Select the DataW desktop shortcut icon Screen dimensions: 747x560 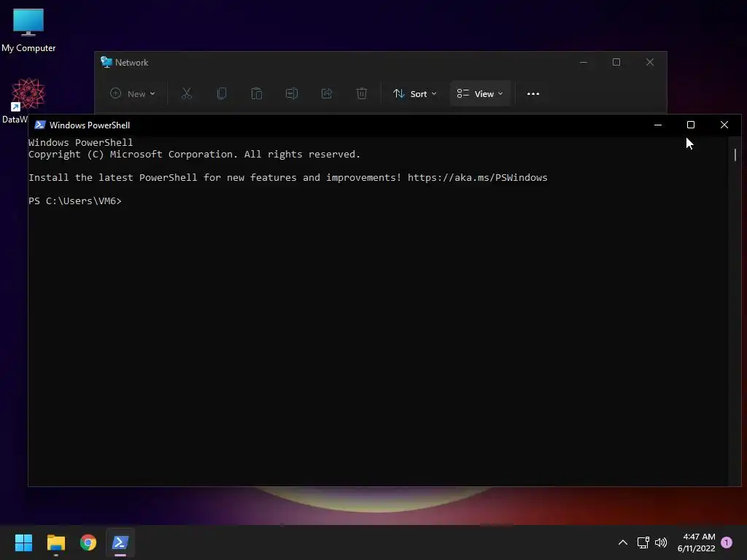click(x=28, y=93)
